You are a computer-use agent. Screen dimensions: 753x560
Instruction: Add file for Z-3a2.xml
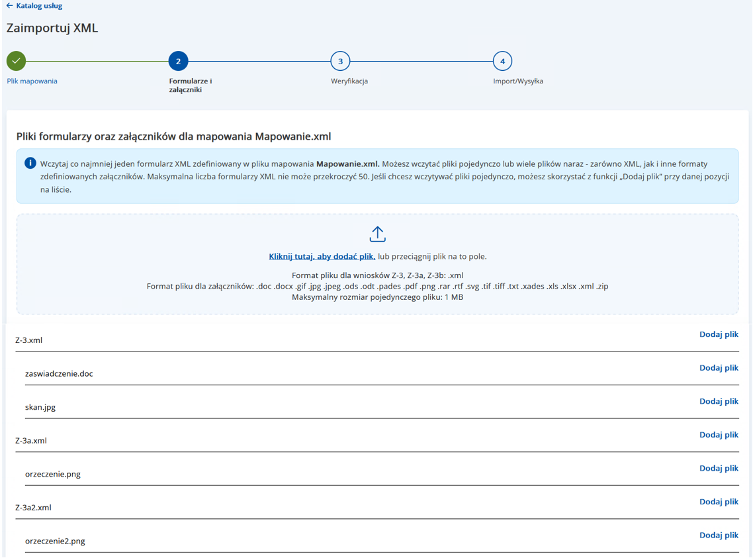pos(719,502)
